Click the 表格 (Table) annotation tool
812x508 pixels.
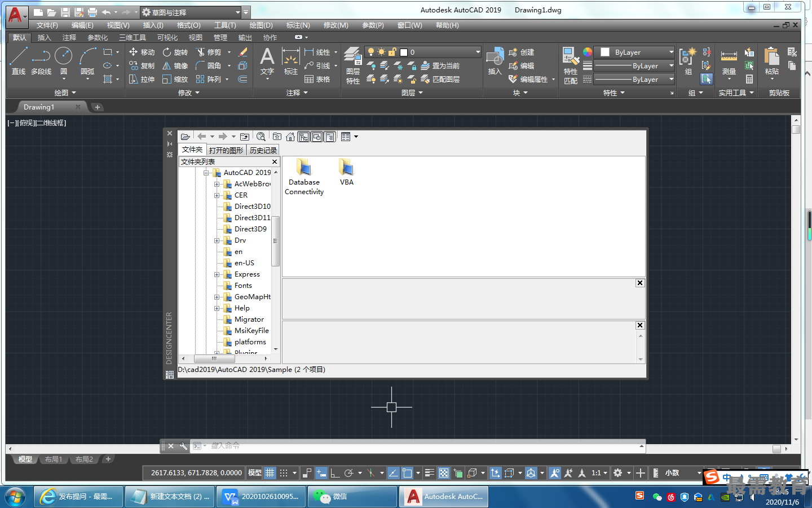coord(317,79)
